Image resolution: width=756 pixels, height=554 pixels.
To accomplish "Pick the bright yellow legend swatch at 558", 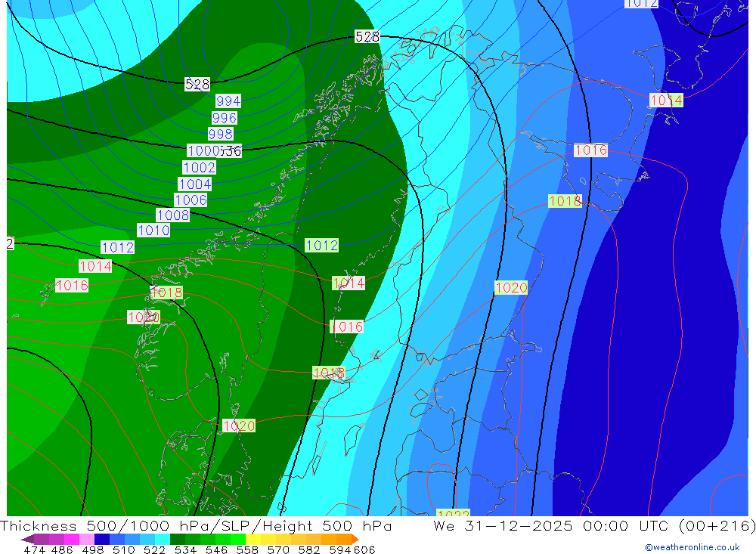I will [x=253, y=539].
